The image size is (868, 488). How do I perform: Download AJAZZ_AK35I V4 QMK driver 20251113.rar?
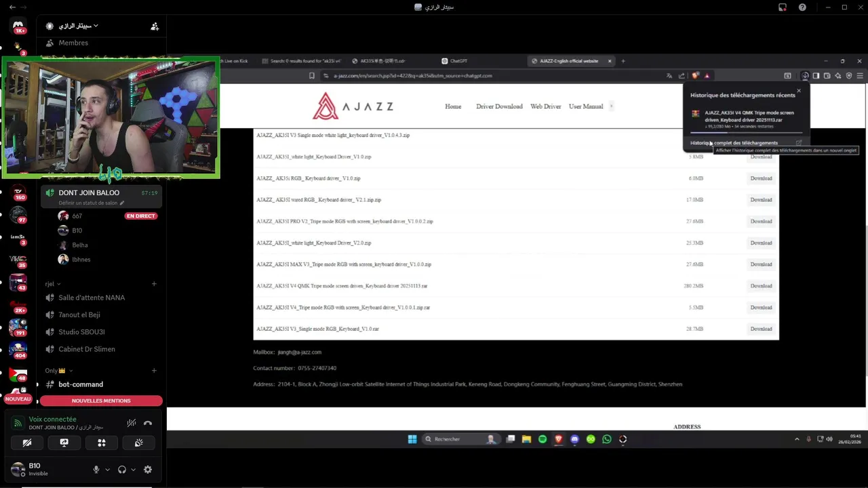click(761, 286)
